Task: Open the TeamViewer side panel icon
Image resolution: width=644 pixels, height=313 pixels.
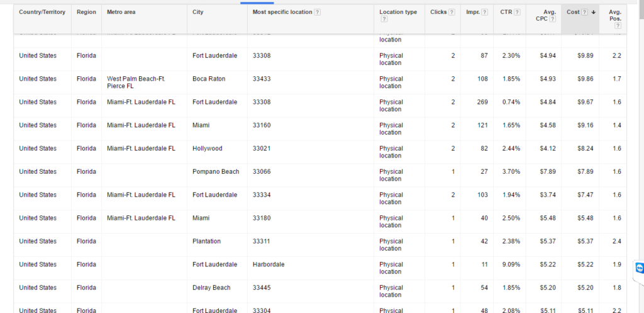Action: tap(639, 268)
